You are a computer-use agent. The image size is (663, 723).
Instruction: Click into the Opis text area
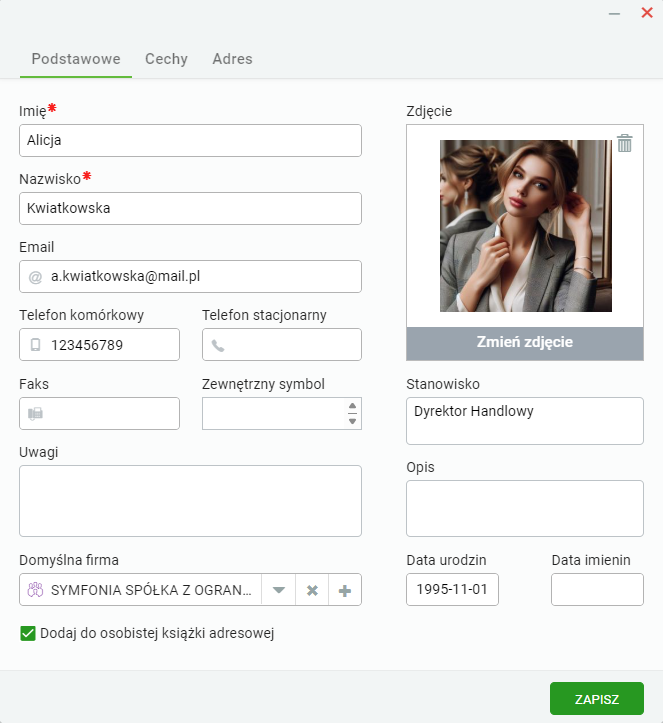(525, 509)
